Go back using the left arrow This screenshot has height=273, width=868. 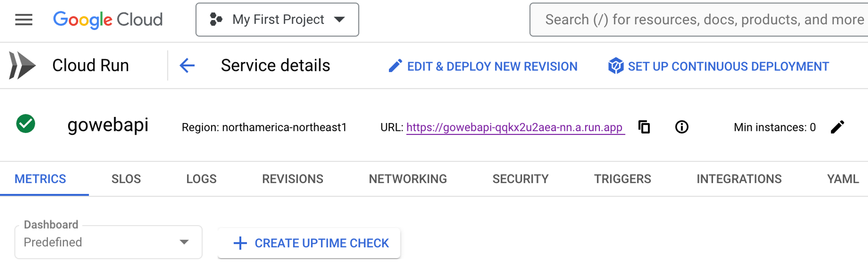pos(187,66)
